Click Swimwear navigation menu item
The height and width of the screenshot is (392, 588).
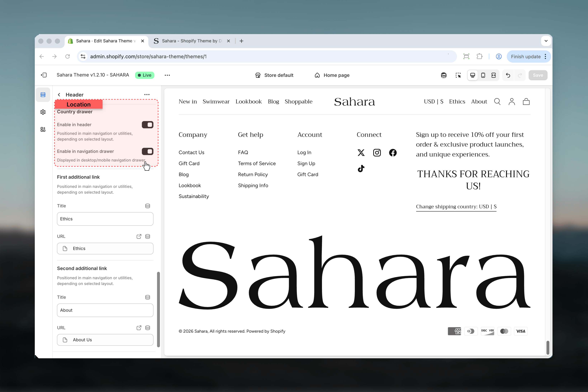pyautogui.click(x=216, y=101)
